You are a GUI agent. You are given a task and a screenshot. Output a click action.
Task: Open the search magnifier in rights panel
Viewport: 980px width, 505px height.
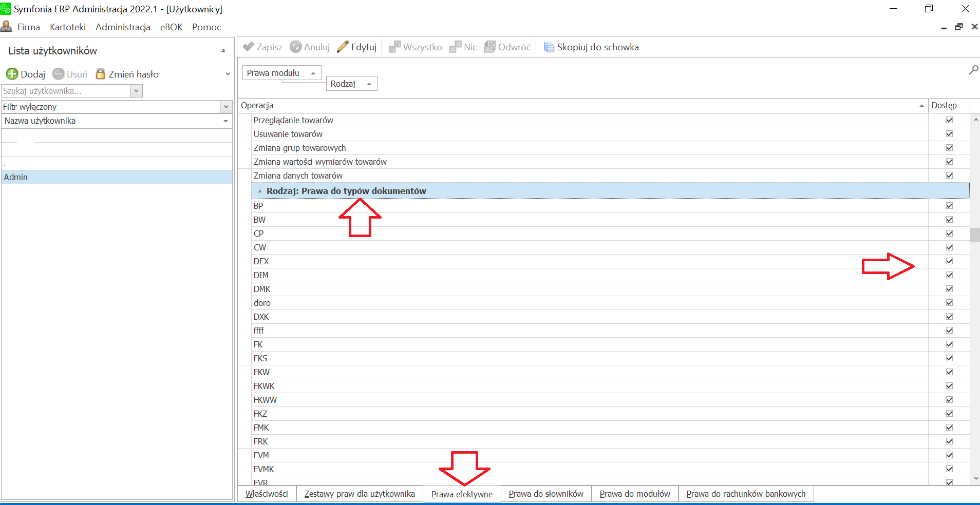(x=973, y=70)
